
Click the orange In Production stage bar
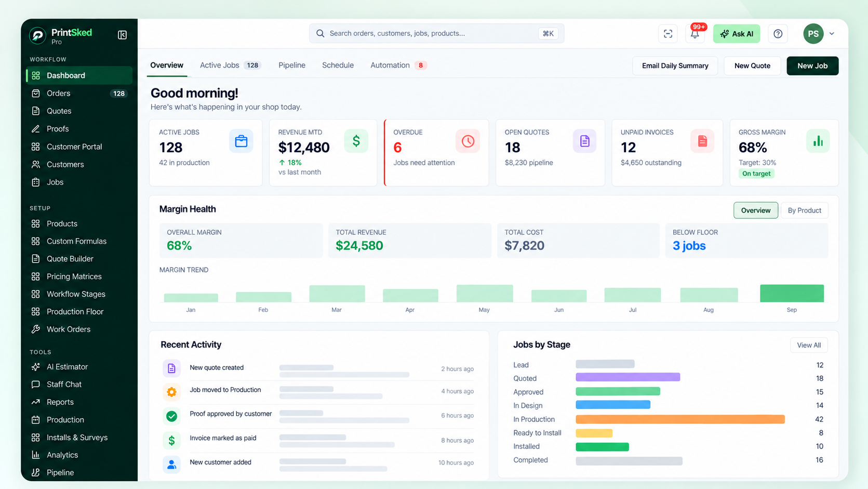680,419
